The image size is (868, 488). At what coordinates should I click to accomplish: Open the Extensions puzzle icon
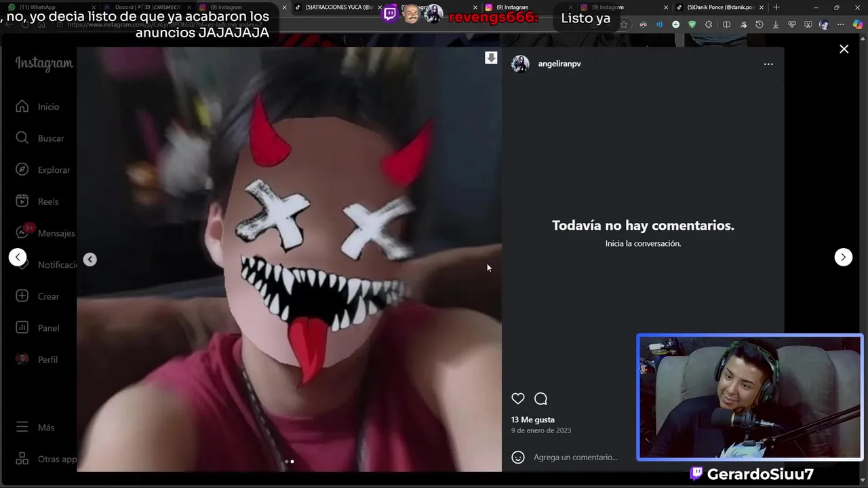coord(709,24)
